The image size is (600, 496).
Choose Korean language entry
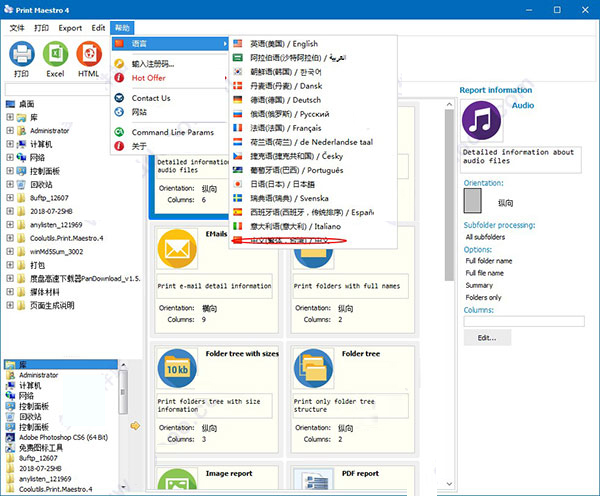coord(313,72)
